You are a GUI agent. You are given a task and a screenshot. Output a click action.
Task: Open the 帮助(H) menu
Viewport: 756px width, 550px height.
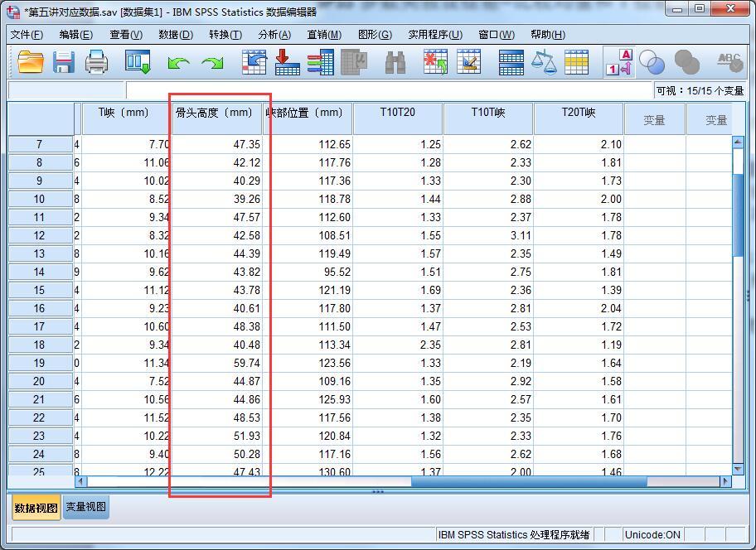pos(548,35)
